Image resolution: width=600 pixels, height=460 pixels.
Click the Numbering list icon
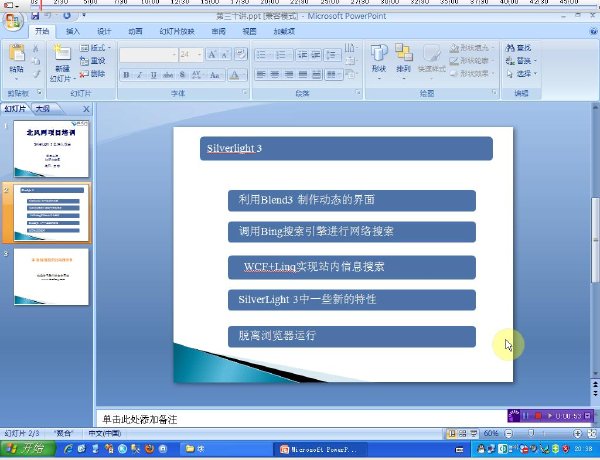pos(284,55)
